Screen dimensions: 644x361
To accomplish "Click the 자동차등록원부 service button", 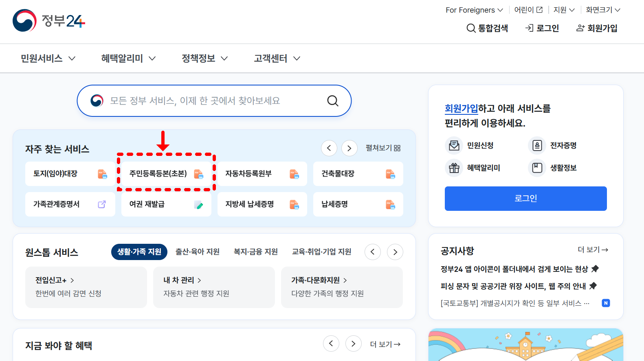I will pyautogui.click(x=262, y=174).
